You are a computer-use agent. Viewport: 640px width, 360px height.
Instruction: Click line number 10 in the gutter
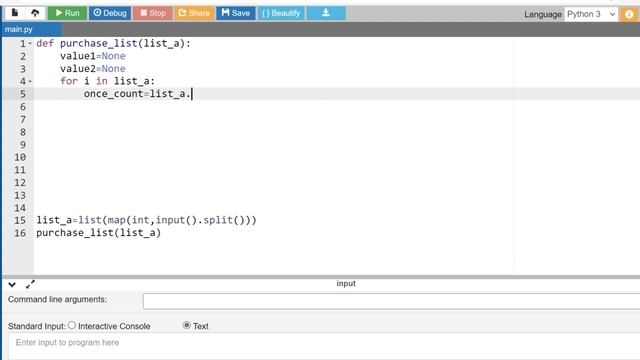tap(20, 157)
